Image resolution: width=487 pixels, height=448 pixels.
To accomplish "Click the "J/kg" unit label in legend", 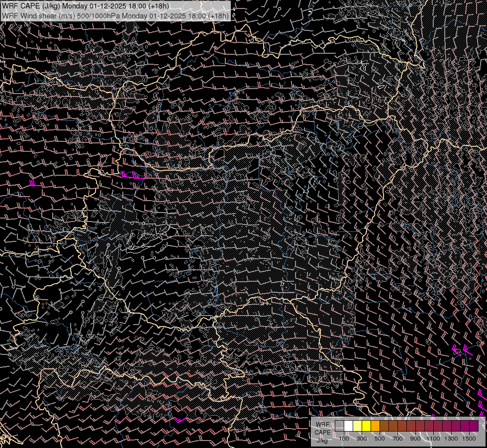I will pos(322,441).
